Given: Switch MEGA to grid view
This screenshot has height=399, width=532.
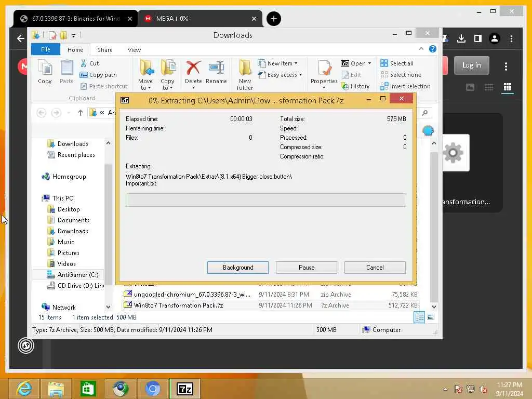Looking at the screenshot, I should click(508, 87).
